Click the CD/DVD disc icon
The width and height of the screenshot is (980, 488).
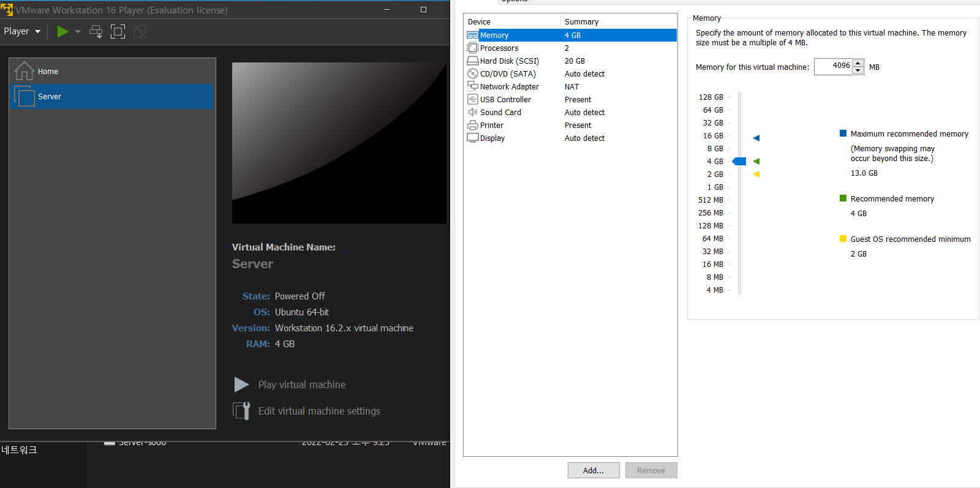point(473,73)
